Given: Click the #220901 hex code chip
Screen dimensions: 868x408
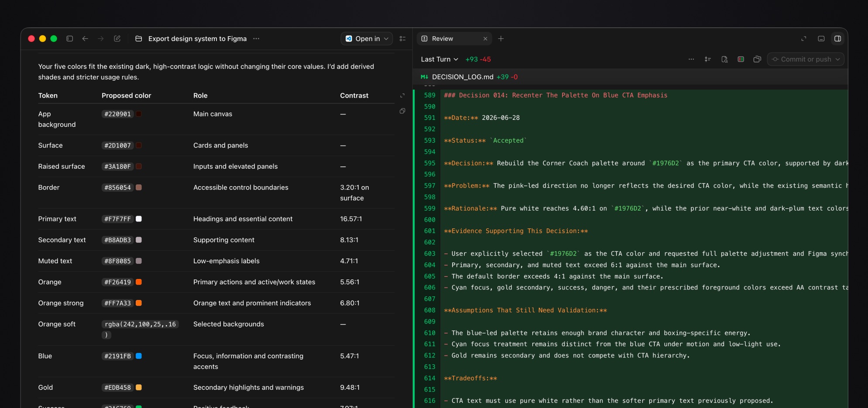Looking at the screenshot, I should tap(117, 114).
